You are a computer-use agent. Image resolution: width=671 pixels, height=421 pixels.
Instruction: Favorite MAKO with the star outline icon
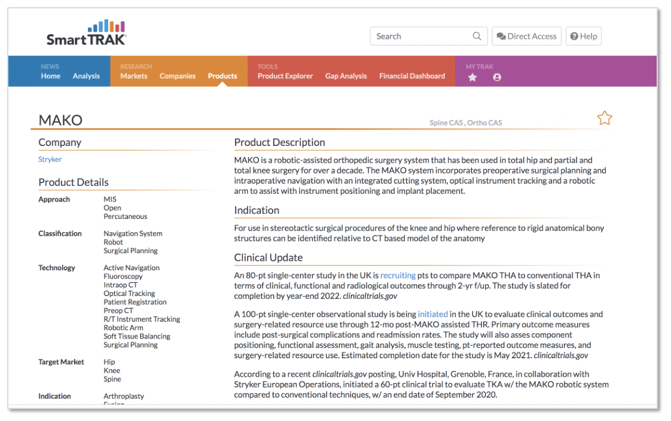click(605, 118)
